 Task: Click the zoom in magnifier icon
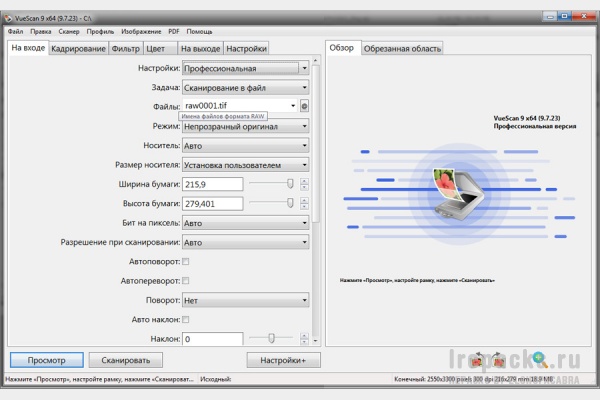point(540,359)
